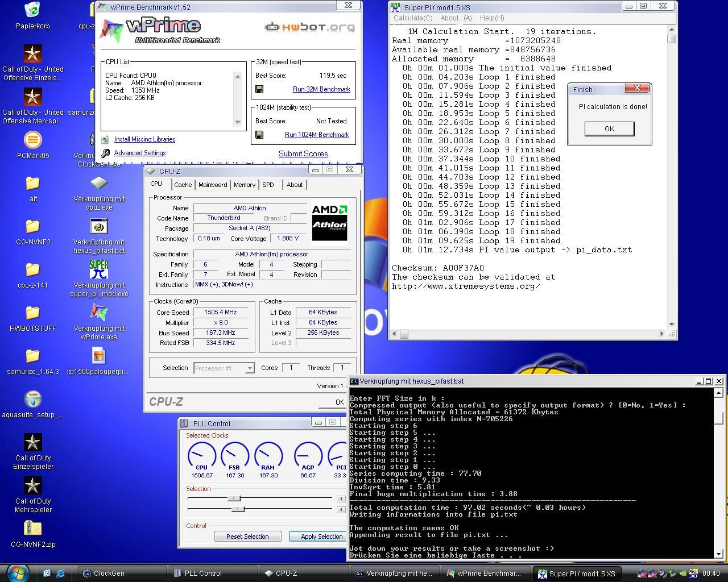Click the taskbar clock showing 00:40
This screenshot has width=728, height=582.
point(711,573)
